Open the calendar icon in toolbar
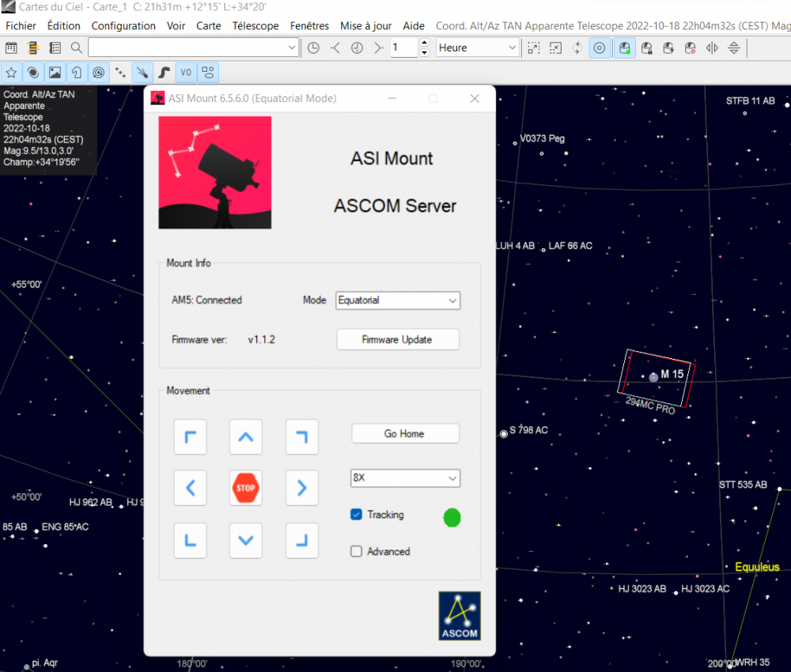This screenshot has width=791, height=672. pyautogui.click(x=11, y=48)
